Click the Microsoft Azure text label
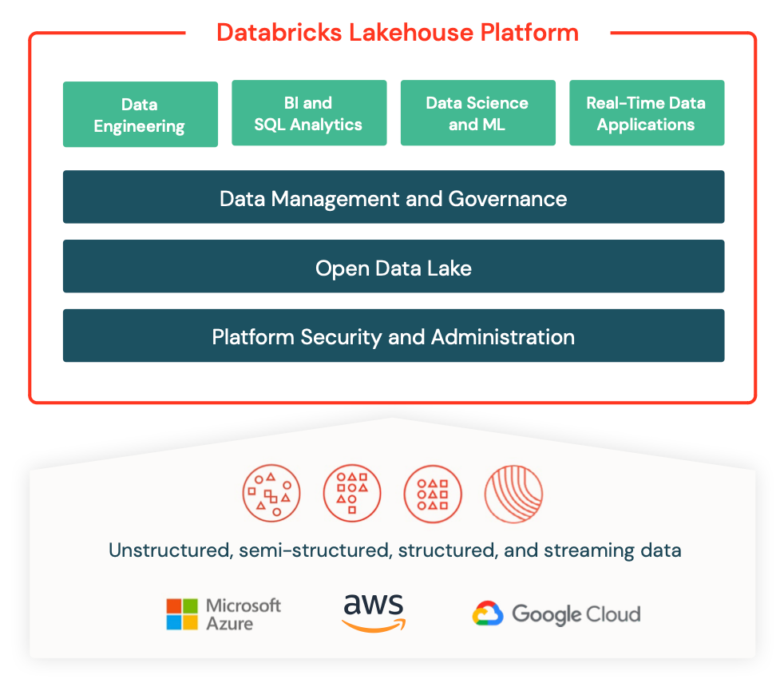The width and height of the screenshot is (784, 695). tap(243, 614)
